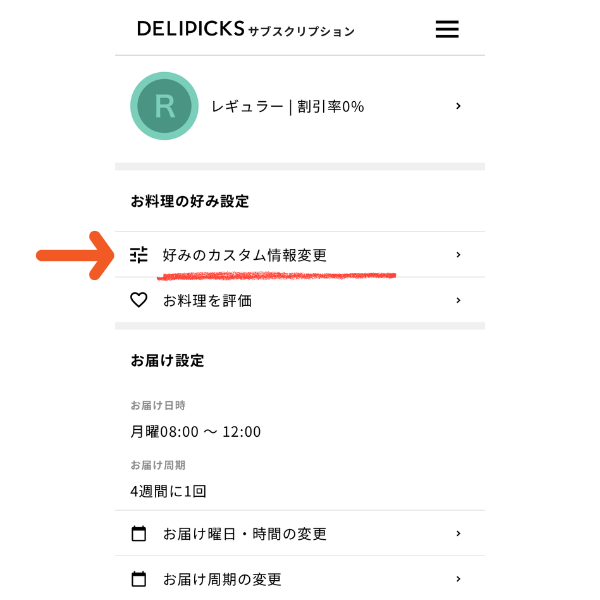Open chevron for お届け周期の変更
This screenshot has height=600, width=600.
click(458, 579)
